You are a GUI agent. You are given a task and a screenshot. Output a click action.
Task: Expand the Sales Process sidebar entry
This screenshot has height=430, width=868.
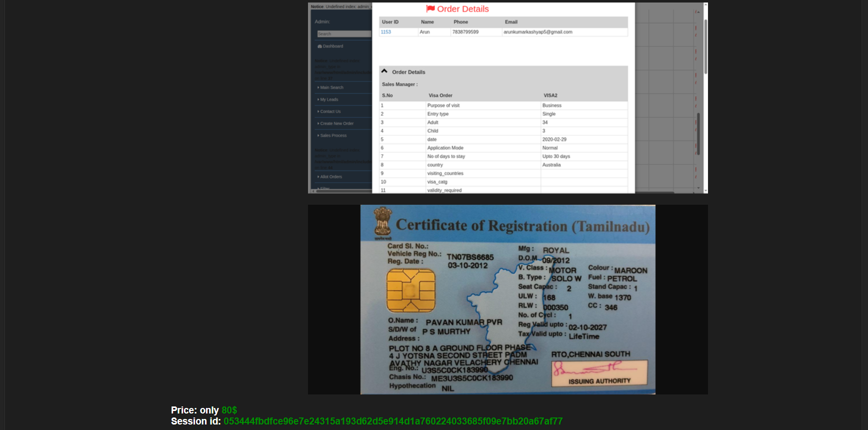tap(333, 136)
